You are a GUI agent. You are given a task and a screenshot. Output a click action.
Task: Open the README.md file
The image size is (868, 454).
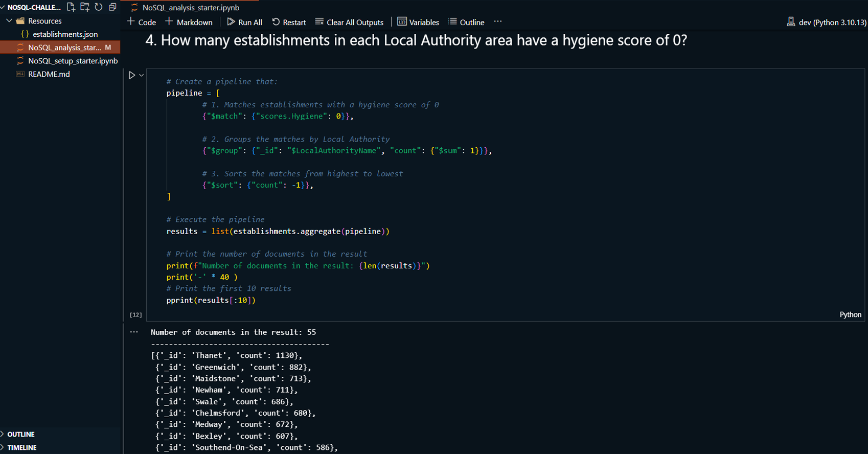[x=49, y=74]
